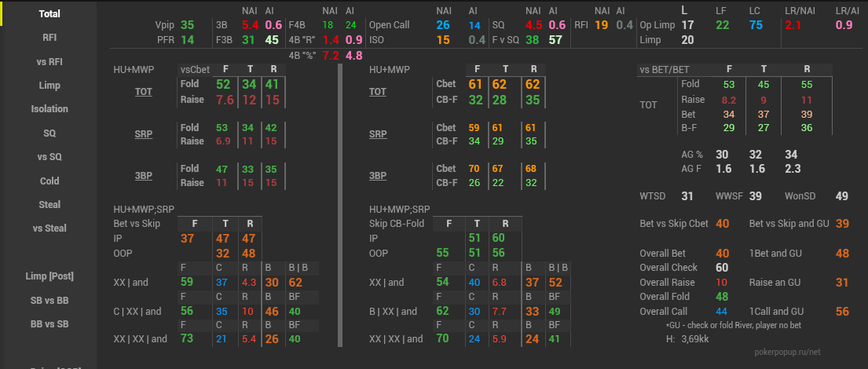
Task: Click the Vpip value 35
Action: (x=187, y=25)
